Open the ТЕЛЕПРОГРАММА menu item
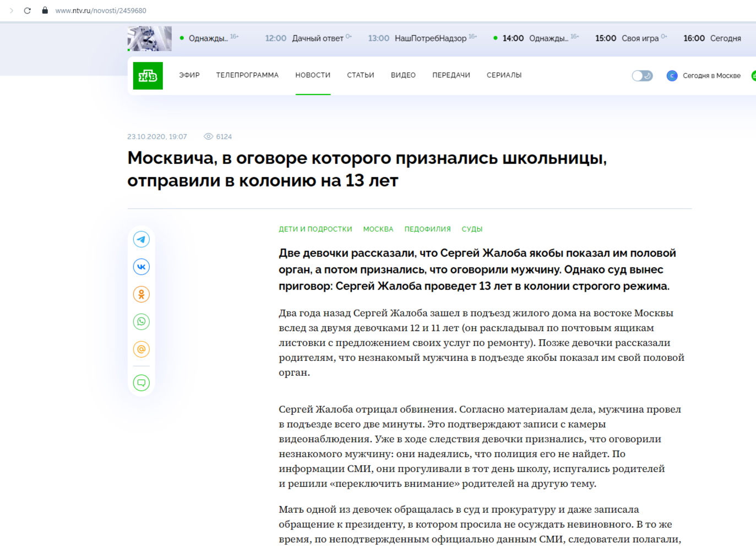This screenshot has width=756, height=548. point(247,75)
